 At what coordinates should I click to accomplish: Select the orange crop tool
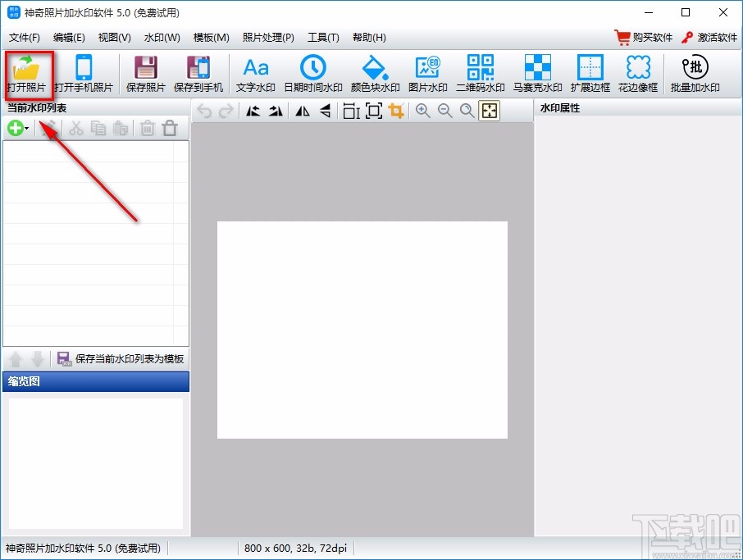pos(396,111)
